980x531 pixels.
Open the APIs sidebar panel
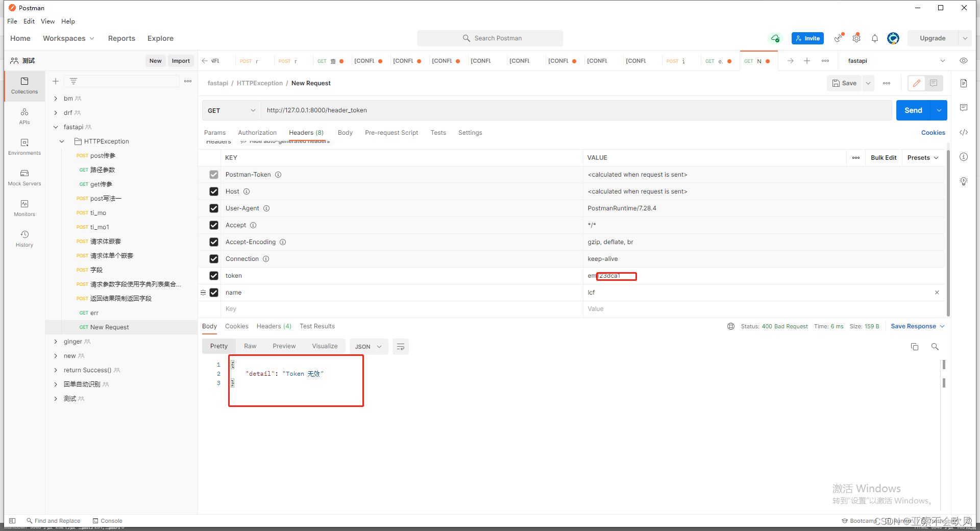point(24,116)
